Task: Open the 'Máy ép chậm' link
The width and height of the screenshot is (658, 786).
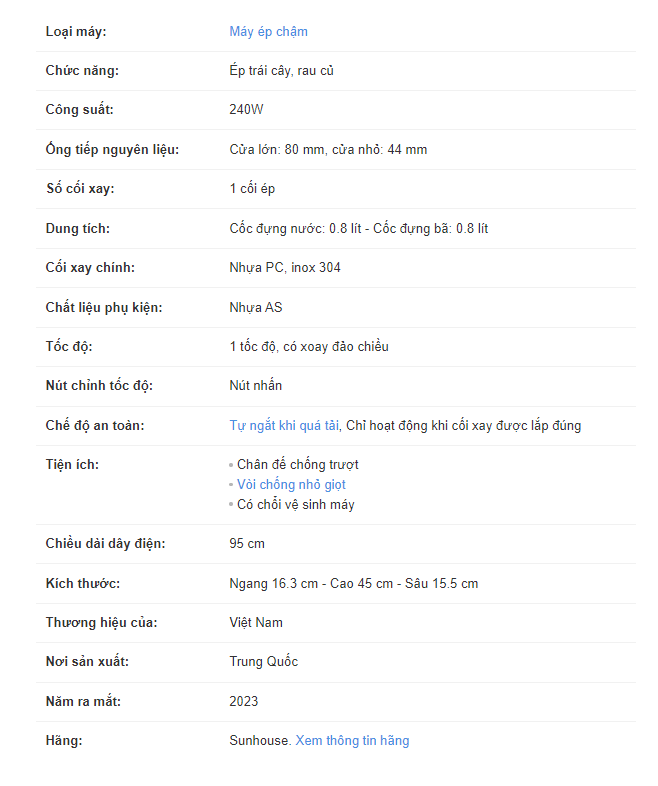Action: (x=268, y=32)
